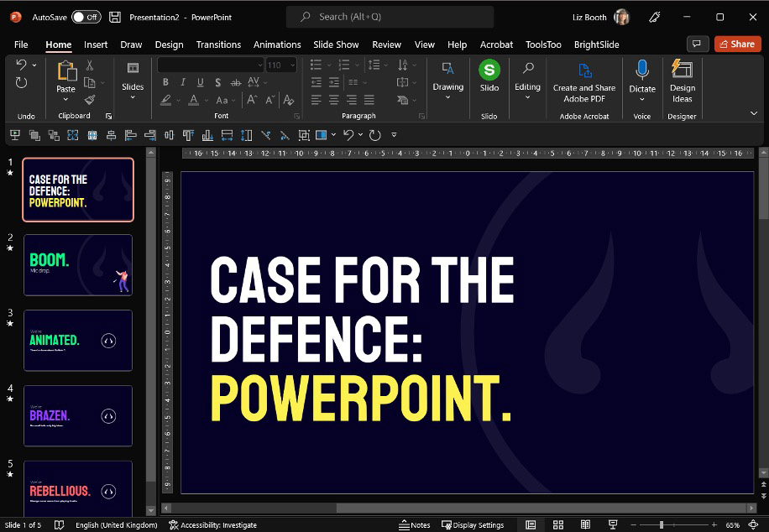The image size is (769, 532).
Task: Switch to Slide Sorter view
Action: click(x=558, y=524)
